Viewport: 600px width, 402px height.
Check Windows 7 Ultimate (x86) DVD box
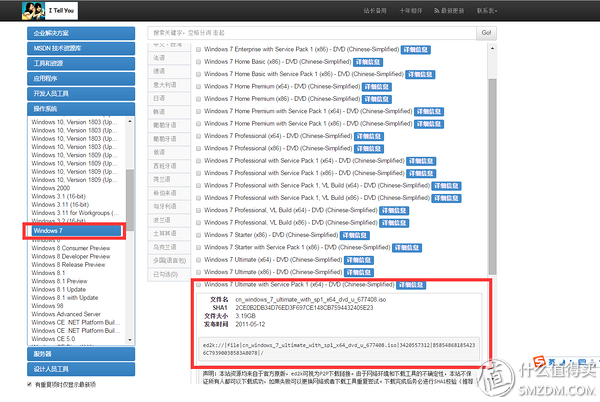(x=198, y=272)
